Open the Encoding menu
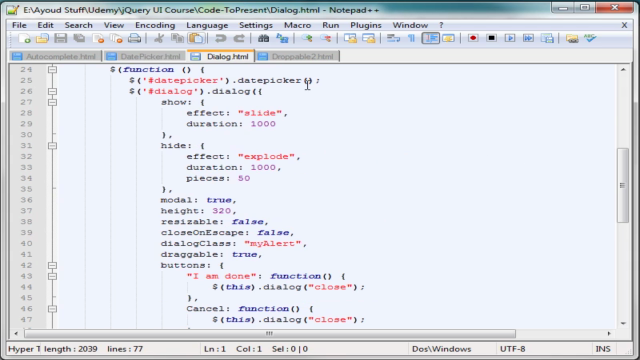This screenshot has height=360, width=640. [155, 25]
